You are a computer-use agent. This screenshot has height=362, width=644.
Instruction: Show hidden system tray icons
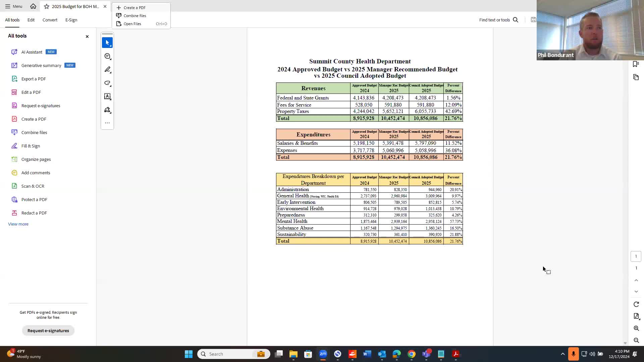pyautogui.click(x=563, y=354)
